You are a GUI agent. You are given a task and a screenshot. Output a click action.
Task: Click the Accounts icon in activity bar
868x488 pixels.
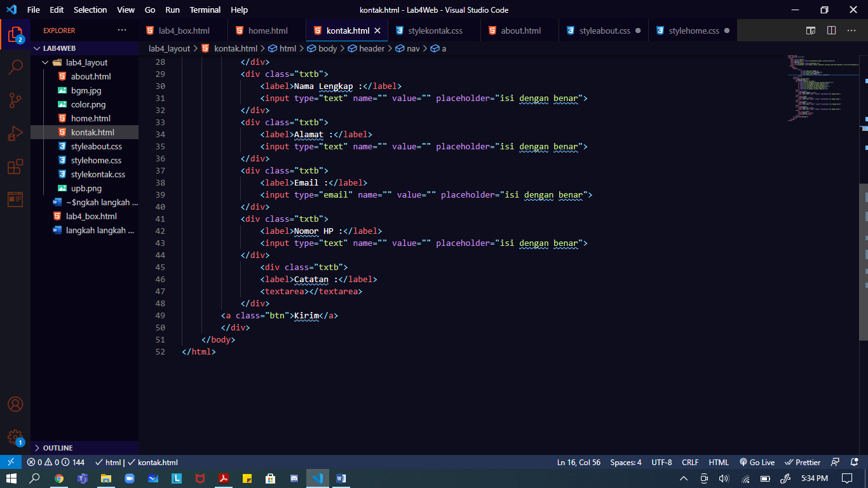tap(14, 403)
